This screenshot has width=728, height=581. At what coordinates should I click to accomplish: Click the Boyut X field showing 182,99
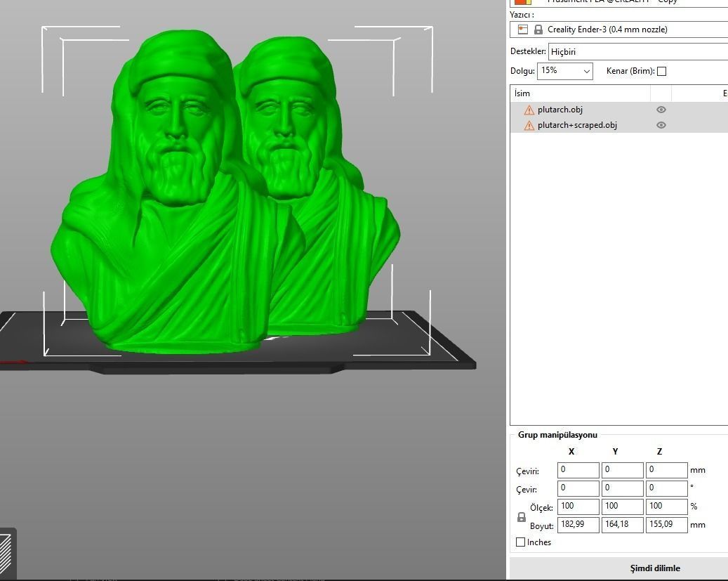coord(578,524)
